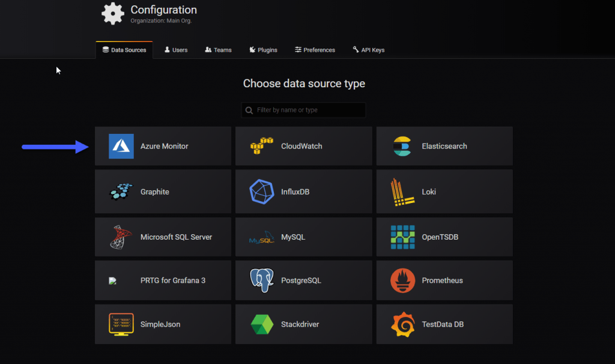Screen dimensions: 615x364
Task: Click the Stackdriver green hexagon icon
Action: point(262,324)
